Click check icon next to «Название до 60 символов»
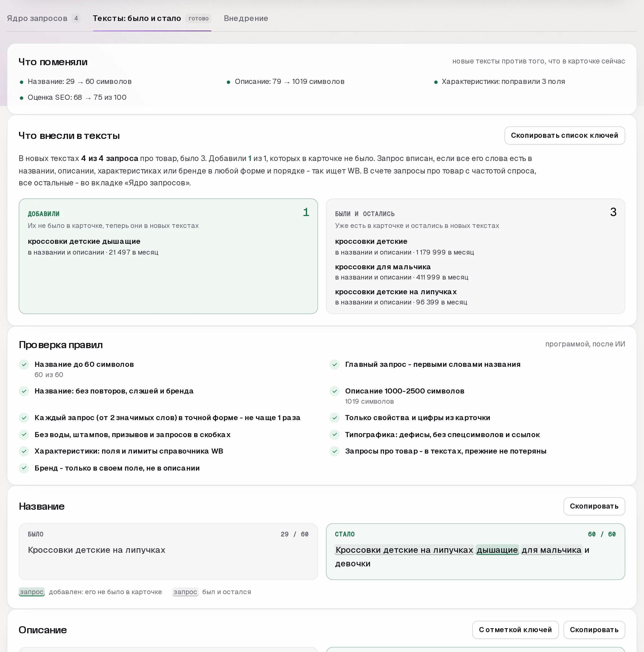Image resolution: width=644 pixels, height=652 pixels. [24, 365]
